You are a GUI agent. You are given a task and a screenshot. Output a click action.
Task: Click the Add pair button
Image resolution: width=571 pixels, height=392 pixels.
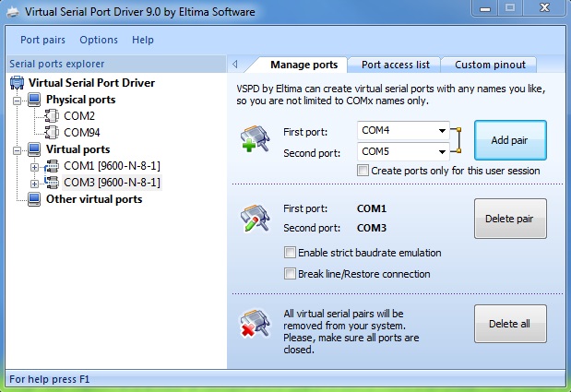point(510,140)
